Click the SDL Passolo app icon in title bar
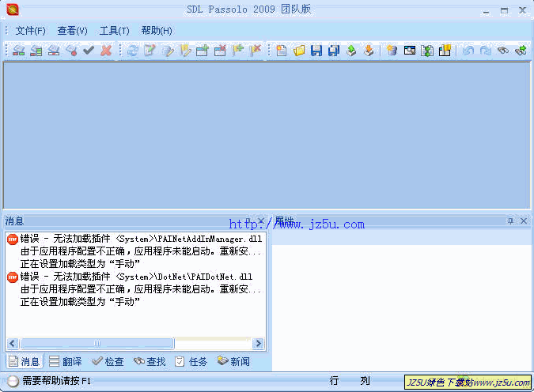The width and height of the screenshot is (534, 392). point(13,9)
